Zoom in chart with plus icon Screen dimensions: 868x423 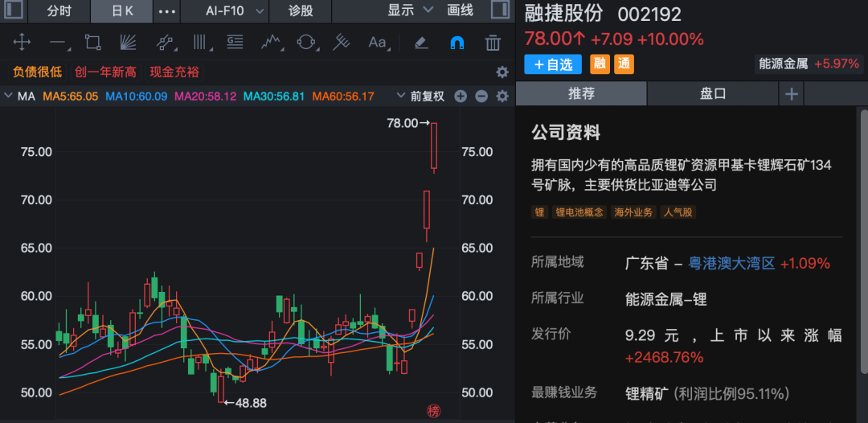(461, 97)
